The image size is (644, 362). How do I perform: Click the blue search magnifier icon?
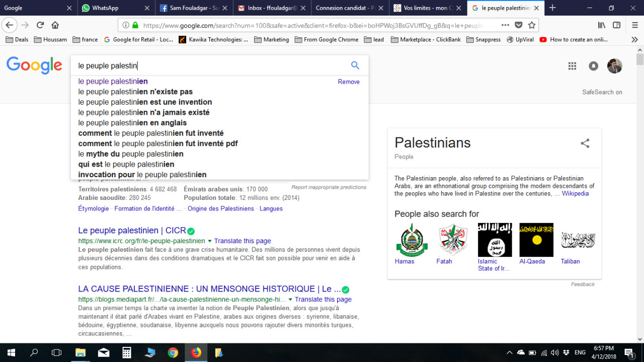tap(355, 65)
